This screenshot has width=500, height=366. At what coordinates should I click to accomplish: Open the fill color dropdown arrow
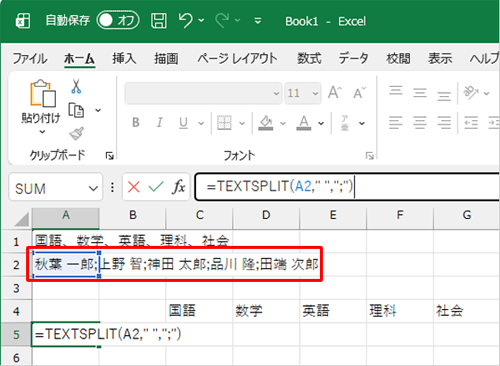pyautogui.click(x=283, y=123)
